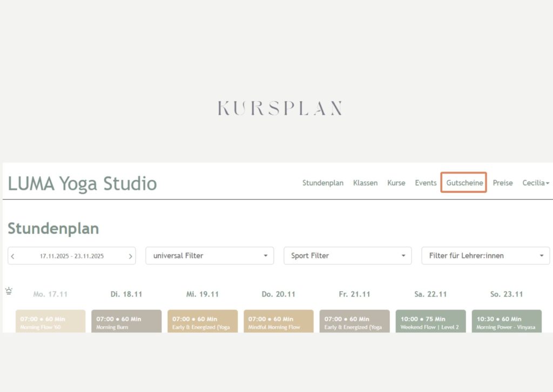The image size is (553, 392).
Task: Select the Morning Burn class on Tuesday
Action: [126, 322]
